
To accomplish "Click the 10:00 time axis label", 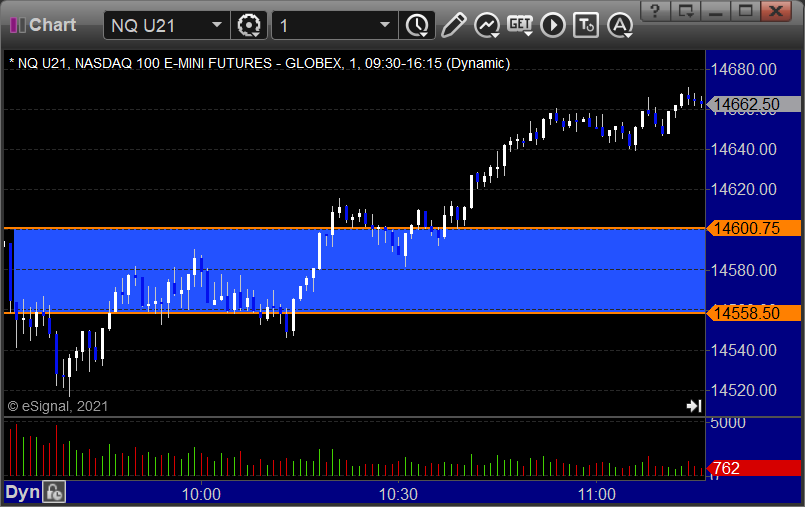I will click(x=201, y=494).
